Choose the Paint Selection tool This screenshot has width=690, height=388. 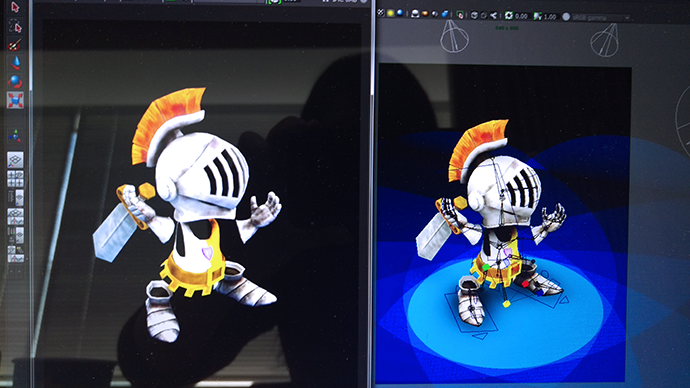click(x=15, y=44)
